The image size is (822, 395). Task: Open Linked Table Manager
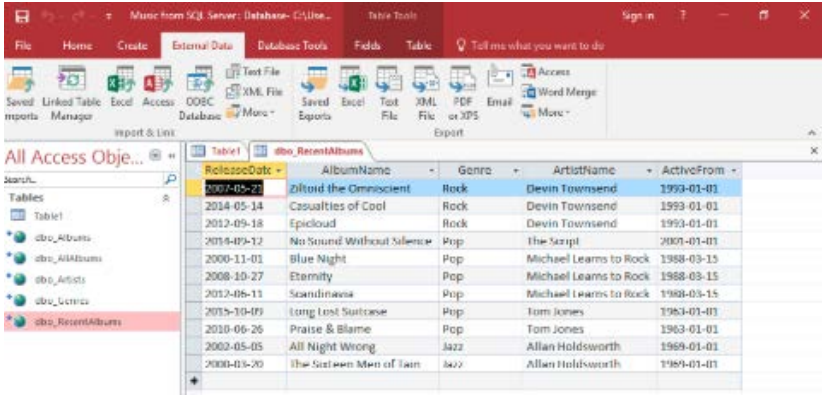tap(71, 93)
